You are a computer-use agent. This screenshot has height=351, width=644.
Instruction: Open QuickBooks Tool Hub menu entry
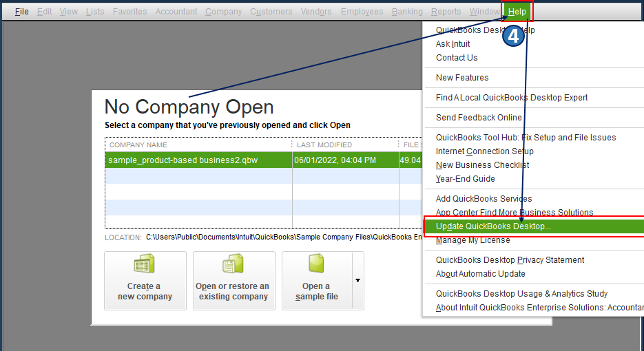pos(526,138)
